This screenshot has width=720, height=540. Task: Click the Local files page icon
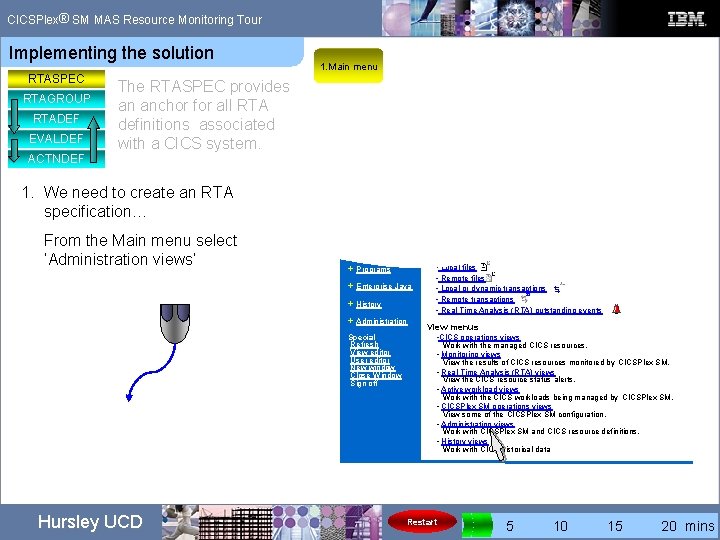click(x=485, y=266)
